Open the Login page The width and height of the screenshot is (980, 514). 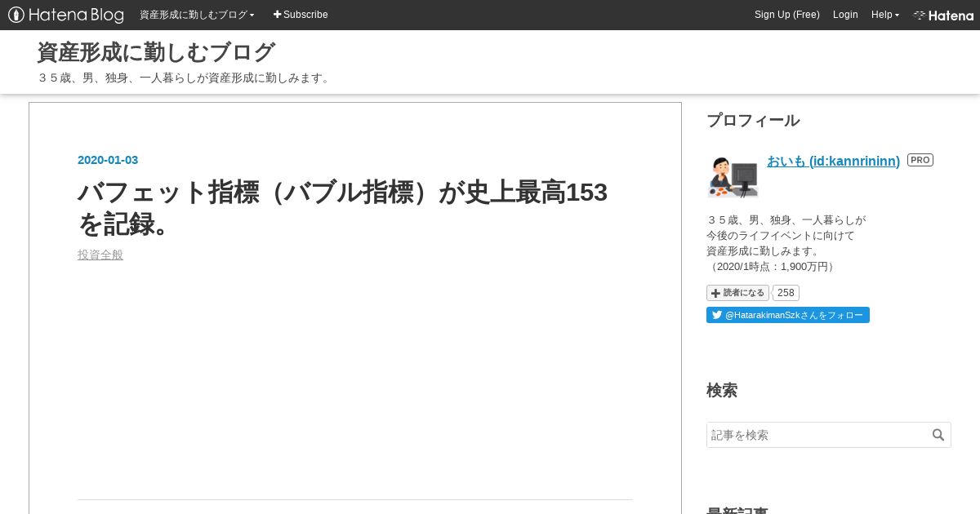[x=845, y=15]
